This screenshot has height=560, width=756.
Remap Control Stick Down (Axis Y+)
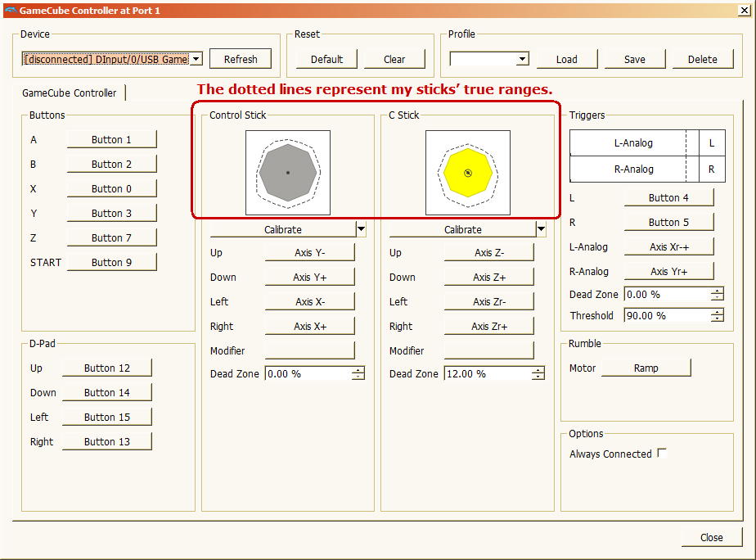(x=309, y=277)
